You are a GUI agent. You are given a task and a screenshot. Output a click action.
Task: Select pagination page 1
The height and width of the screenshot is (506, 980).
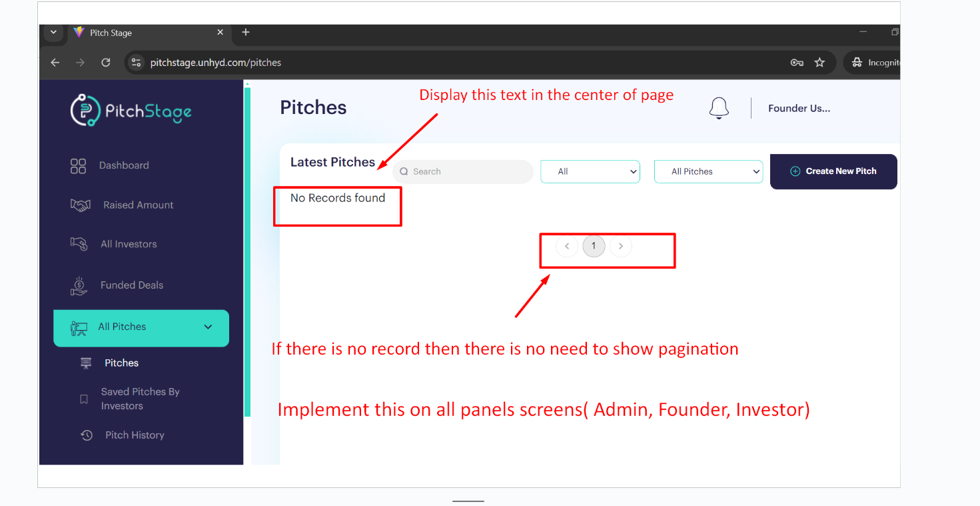click(x=594, y=246)
